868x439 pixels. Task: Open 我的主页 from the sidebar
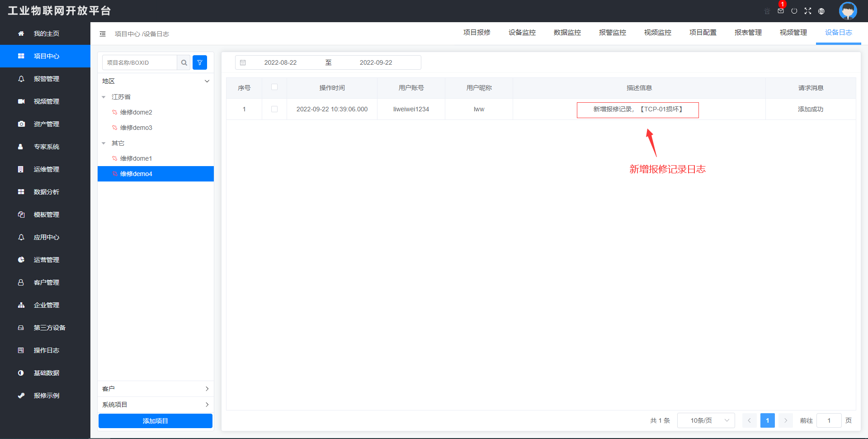click(x=45, y=33)
